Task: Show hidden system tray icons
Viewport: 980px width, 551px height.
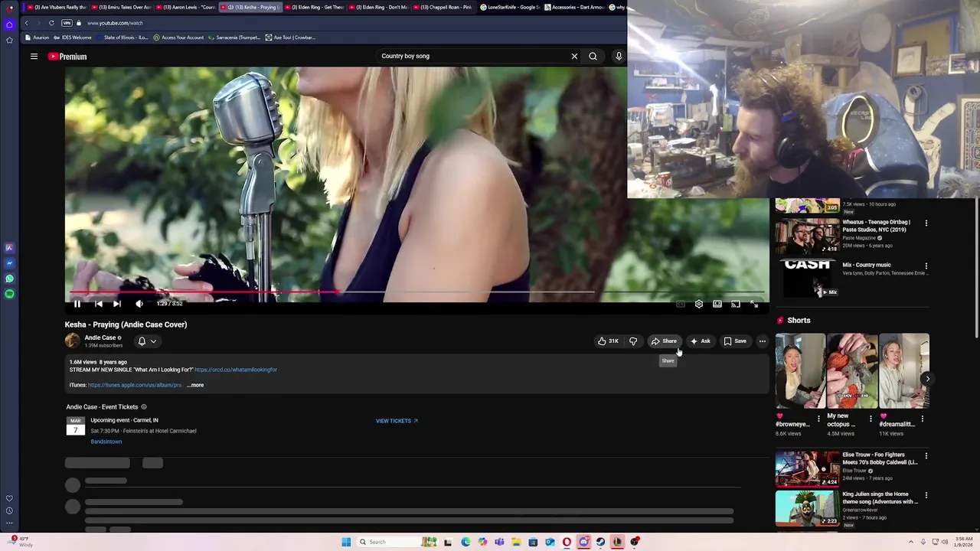Action: pyautogui.click(x=910, y=542)
